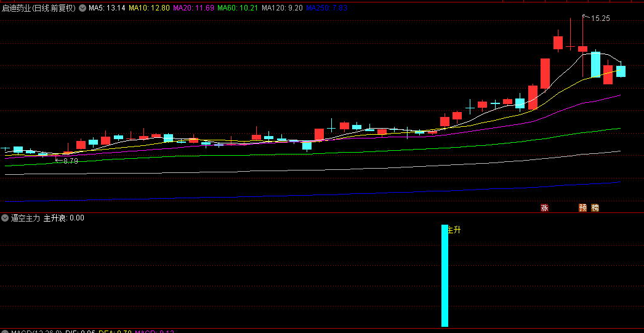Screen dimensions: 644x333
Task: Click the 预 marker icon below chart
Action: (583, 208)
